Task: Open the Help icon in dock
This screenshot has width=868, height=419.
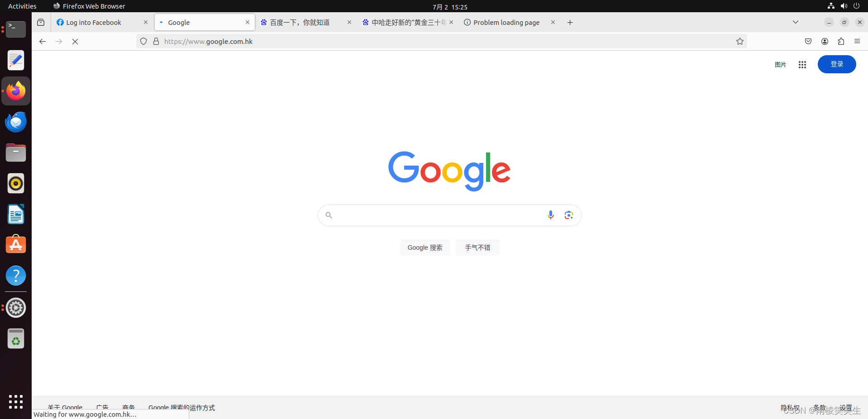Action: [16, 276]
